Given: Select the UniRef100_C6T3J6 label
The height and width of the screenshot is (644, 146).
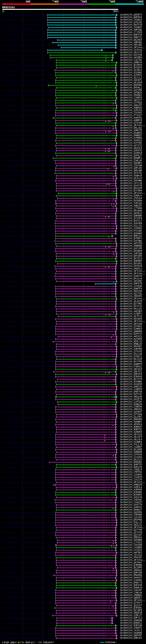Looking at the screenshot, I should point(131,183).
